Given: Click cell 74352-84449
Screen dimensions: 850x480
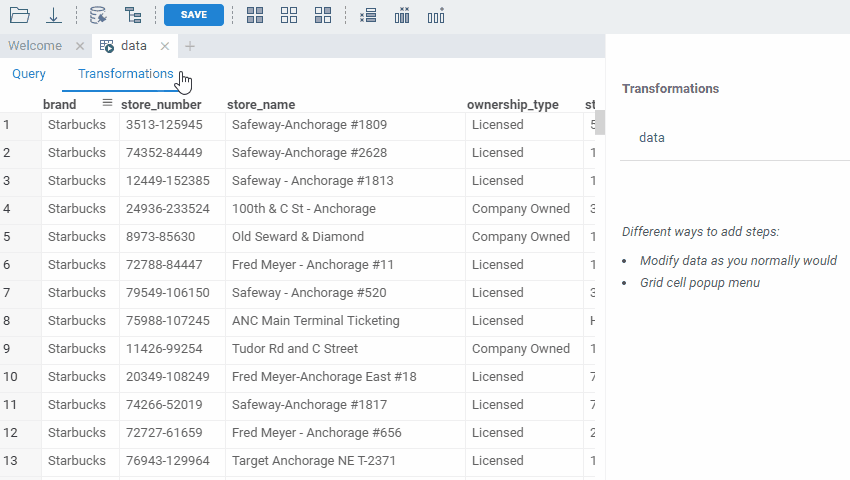Looking at the screenshot, I should (172, 153).
